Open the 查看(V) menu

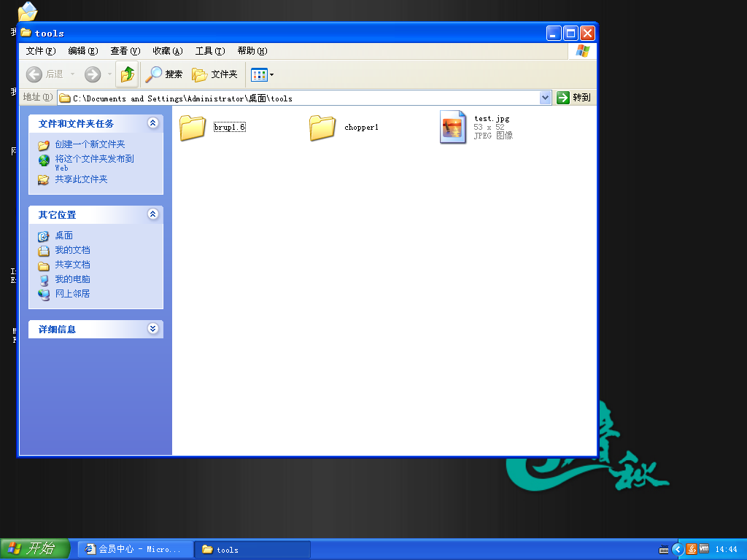[x=125, y=51]
